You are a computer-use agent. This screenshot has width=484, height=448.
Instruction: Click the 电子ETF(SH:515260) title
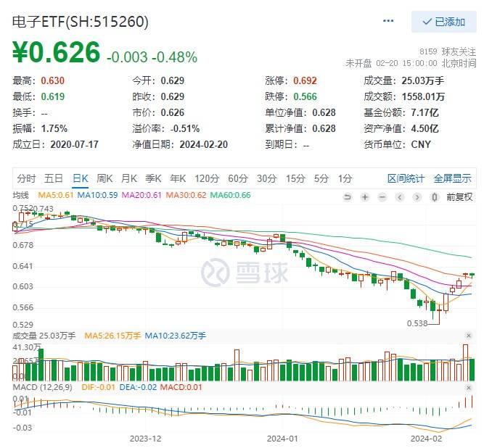point(81,22)
